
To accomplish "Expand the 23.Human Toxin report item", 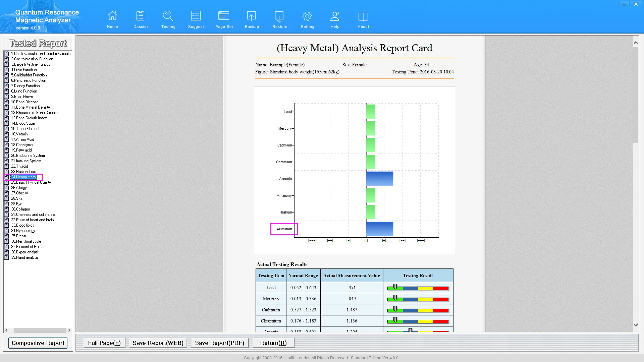I will point(24,172).
